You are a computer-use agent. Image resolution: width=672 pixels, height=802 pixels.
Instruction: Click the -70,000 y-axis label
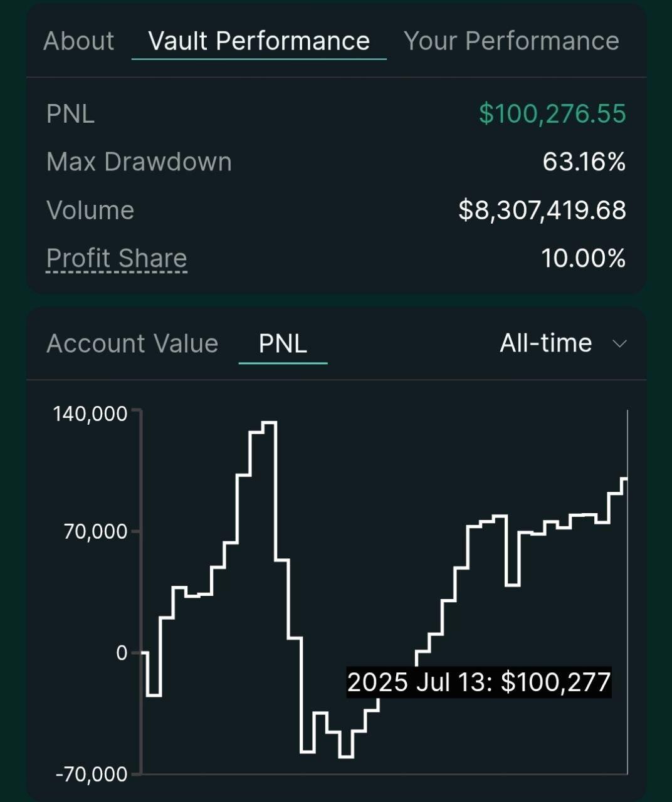coord(92,774)
